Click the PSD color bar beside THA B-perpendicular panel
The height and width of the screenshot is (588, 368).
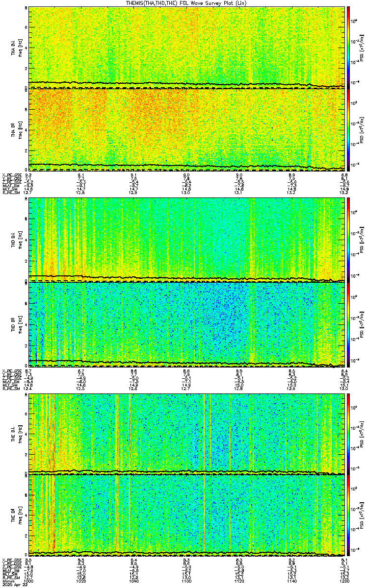[348, 47]
